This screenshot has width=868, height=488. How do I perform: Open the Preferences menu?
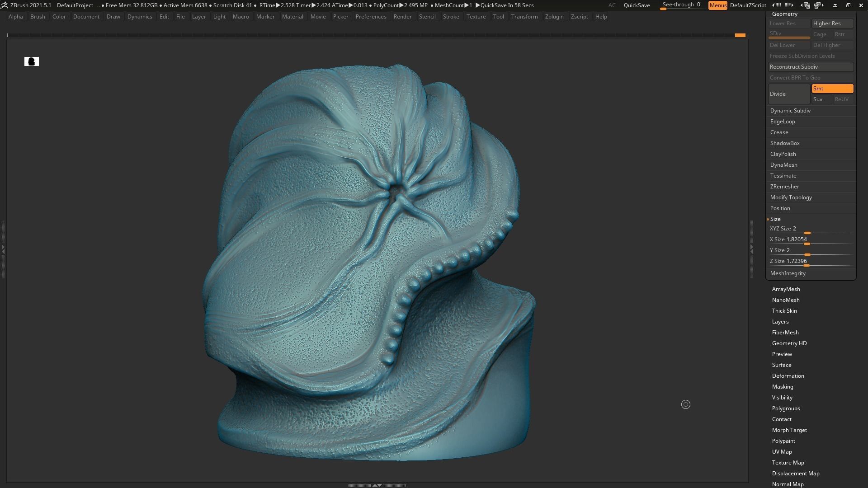(371, 17)
